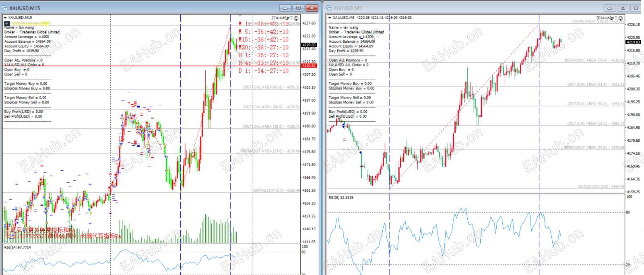Click 'RSI(14) 67.7714' label in the M15 chart
The height and width of the screenshot is (275, 644).
point(17,248)
